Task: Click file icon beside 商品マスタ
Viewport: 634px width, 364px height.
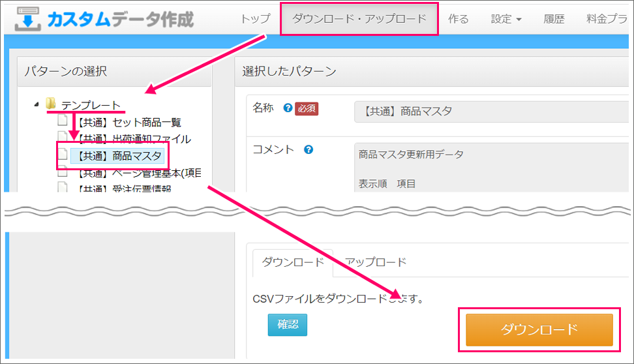Action: point(62,154)
